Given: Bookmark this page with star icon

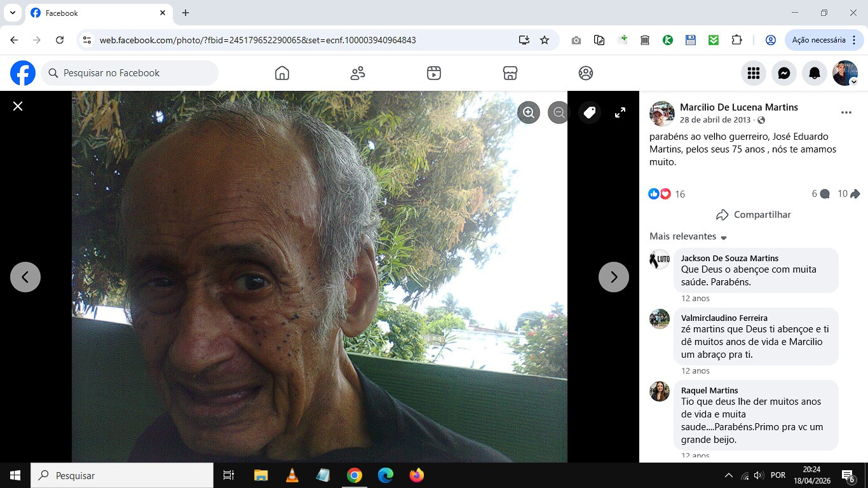Looking at the screenshot, I should pos(545,40).
